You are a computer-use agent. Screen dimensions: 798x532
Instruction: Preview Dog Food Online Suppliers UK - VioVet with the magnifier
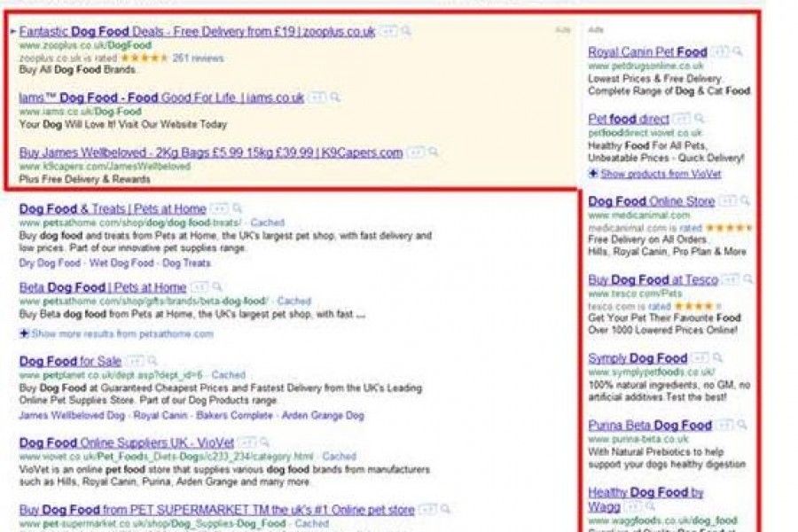(x=264, y=442)
